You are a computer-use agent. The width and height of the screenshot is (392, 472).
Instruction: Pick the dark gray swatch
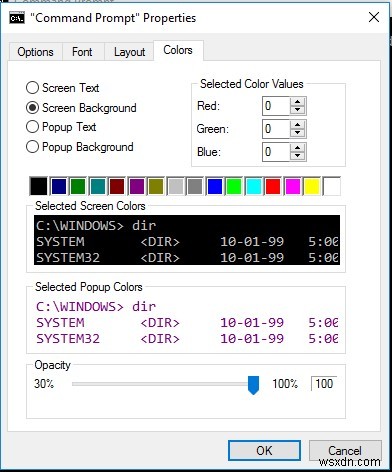(x=195, y=186)
